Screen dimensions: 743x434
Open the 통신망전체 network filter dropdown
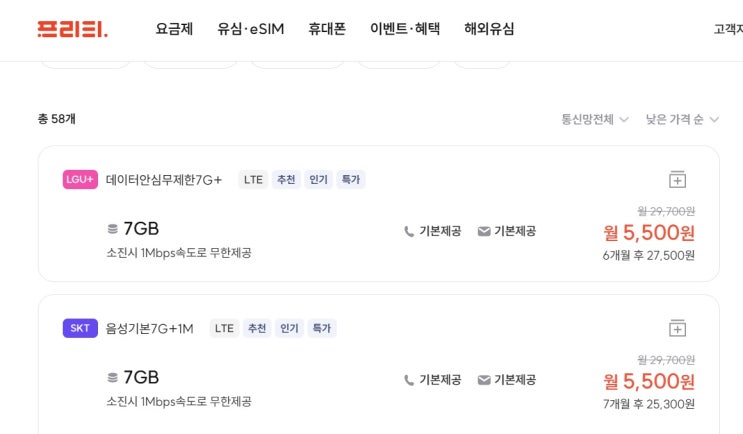pyautogui.click(x=595, y=120)
